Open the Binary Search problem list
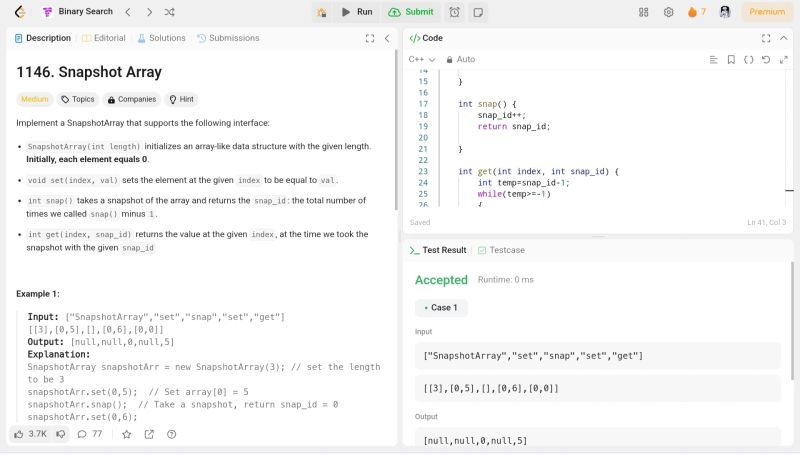 (78, 12)
